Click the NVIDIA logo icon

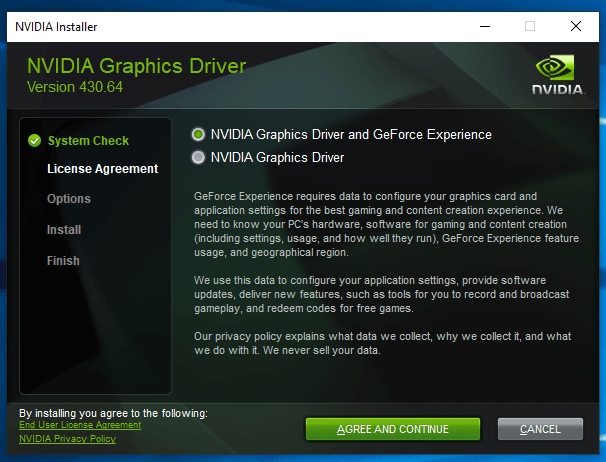pyautogui.click(x=558, y=74)
